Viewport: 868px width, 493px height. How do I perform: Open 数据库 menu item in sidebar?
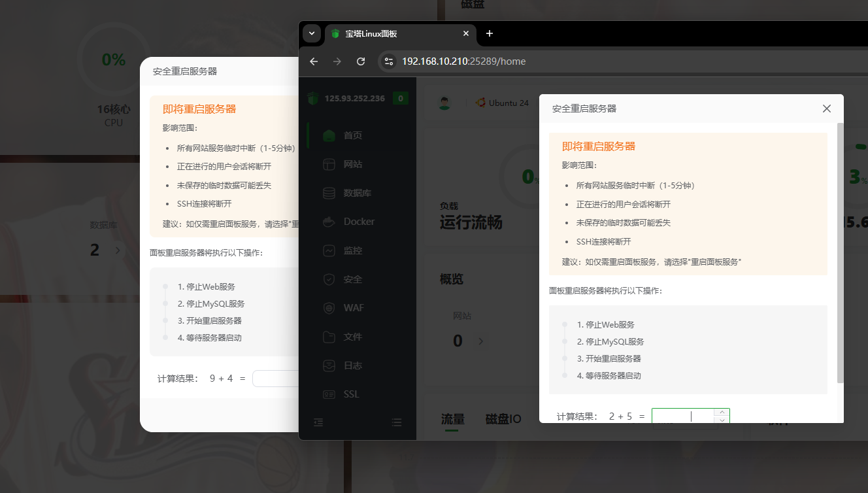pos(358,193)
